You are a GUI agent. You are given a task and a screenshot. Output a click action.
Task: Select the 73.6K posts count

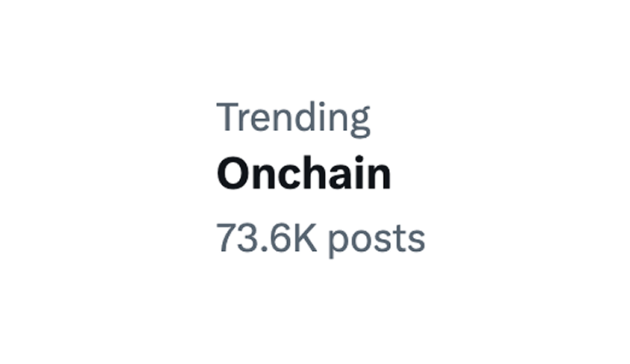[321, 239]
